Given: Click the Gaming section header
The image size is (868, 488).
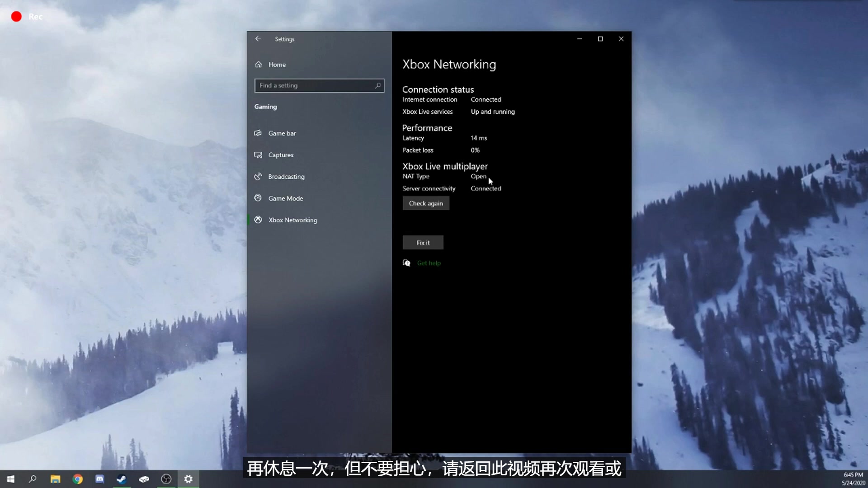Looking at the screenshot, I should tap(265, 107).
